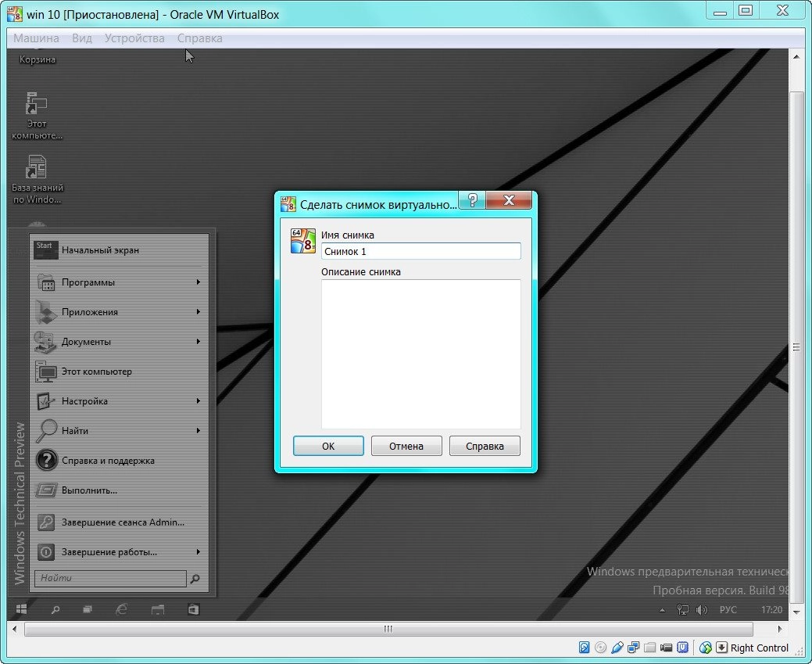Select Начальный экран in start menu
This screenshot has height=664, width=812.
pos(120,250)
